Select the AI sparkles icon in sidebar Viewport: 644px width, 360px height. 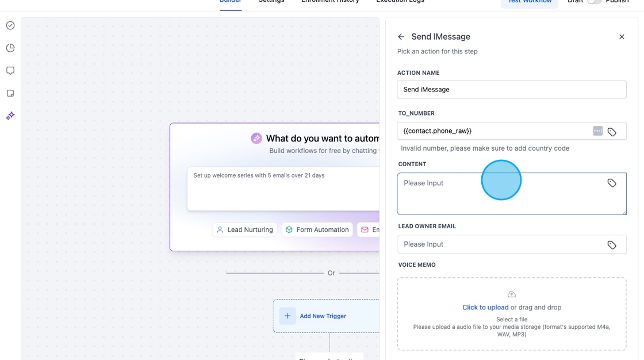[10, 116]
